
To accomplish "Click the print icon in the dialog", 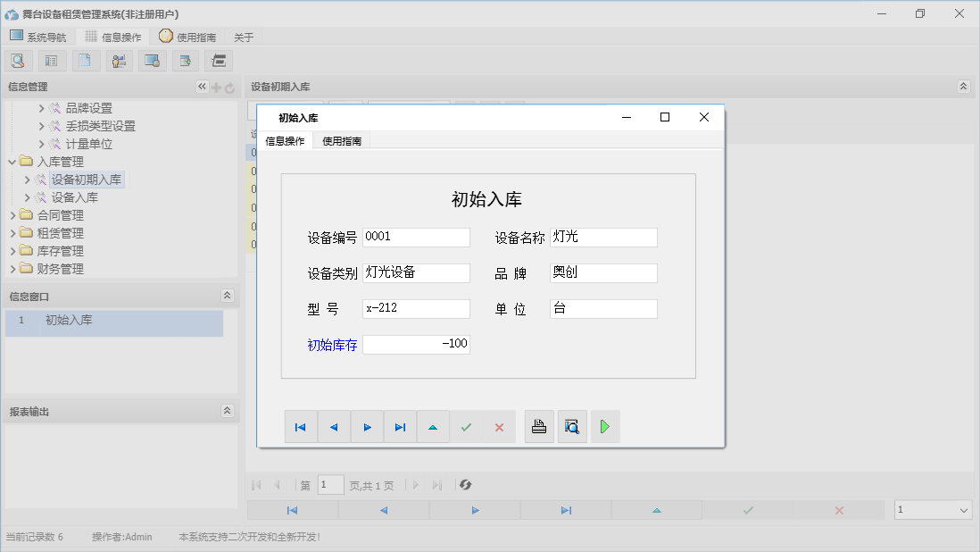I will (x=539, y=426).
